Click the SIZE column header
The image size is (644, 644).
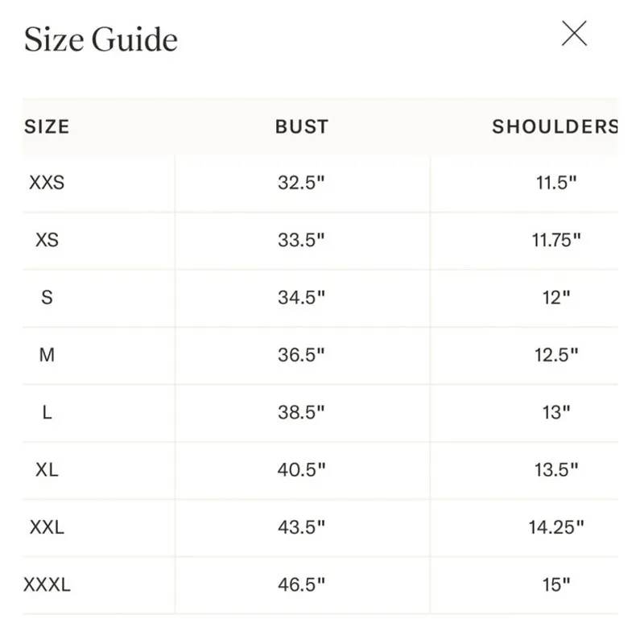click(x=47, y=126)
